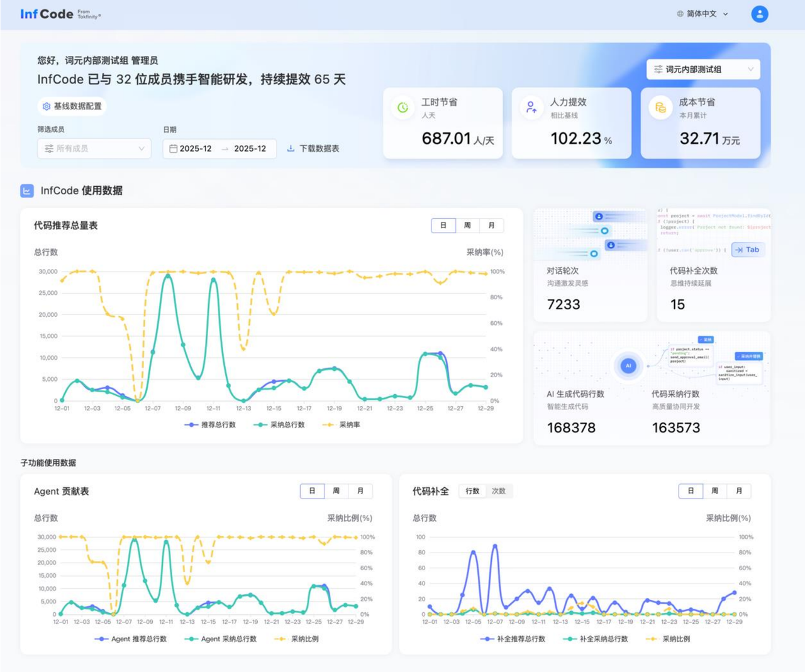Click the coins icon on 成本节省 card
The width and height of the screenshot is (805, 672).
[x=660, y=107]
